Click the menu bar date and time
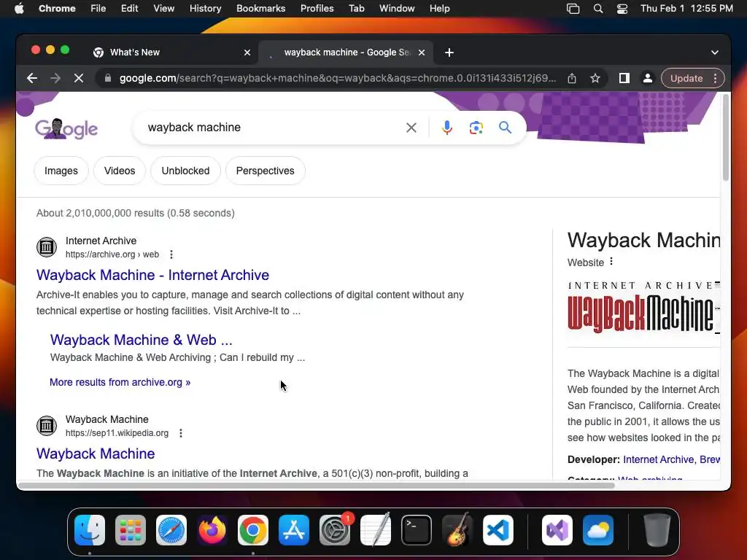 [x=686, y=9]
